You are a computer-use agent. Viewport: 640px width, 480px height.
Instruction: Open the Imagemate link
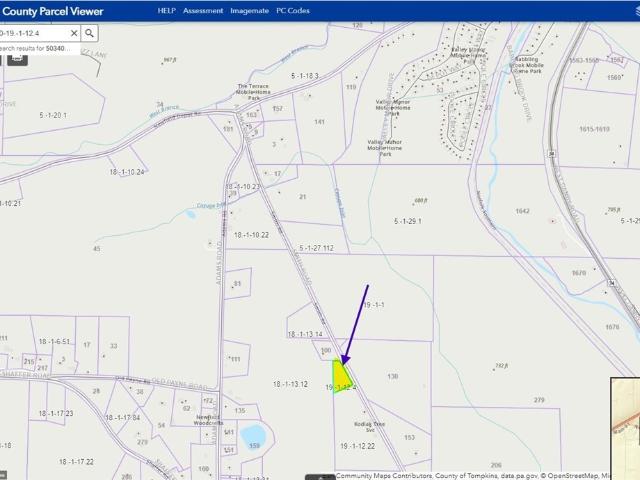[x=249, y=11]
